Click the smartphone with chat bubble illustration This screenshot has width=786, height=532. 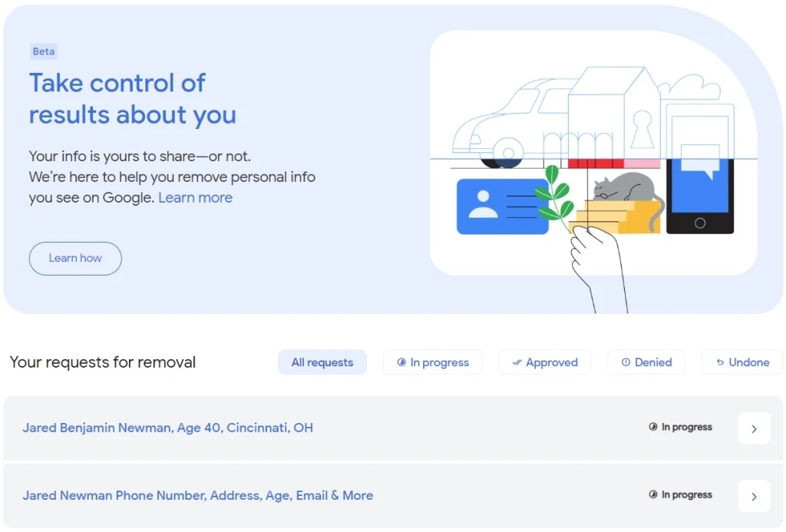[x=699, y=192]
